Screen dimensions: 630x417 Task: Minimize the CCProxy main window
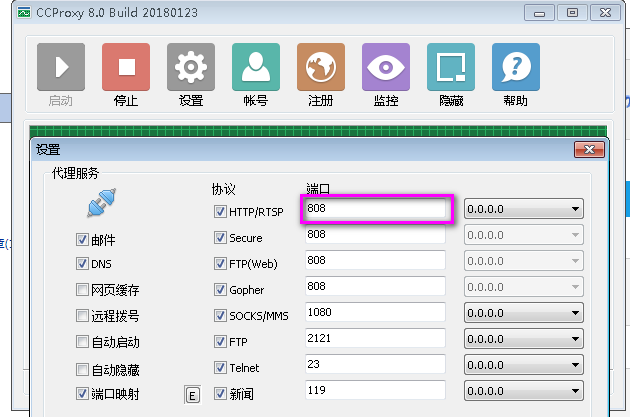coord(540,13)
